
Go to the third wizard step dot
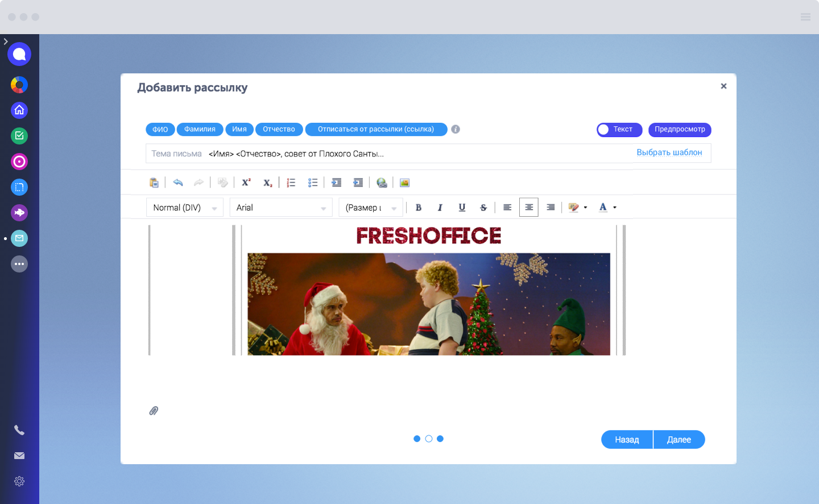tap(440, 439)
